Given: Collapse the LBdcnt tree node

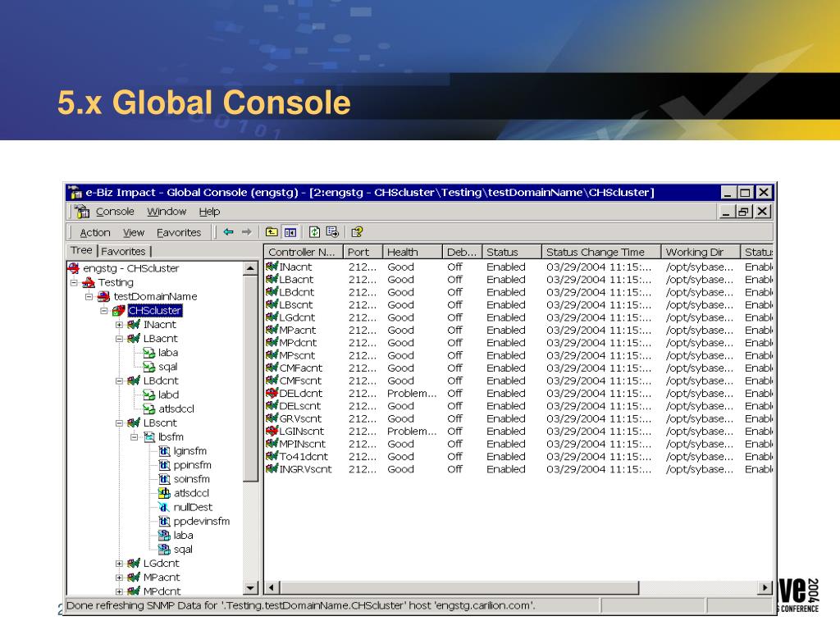Looking at the screenshot, I should coord(119,381).
